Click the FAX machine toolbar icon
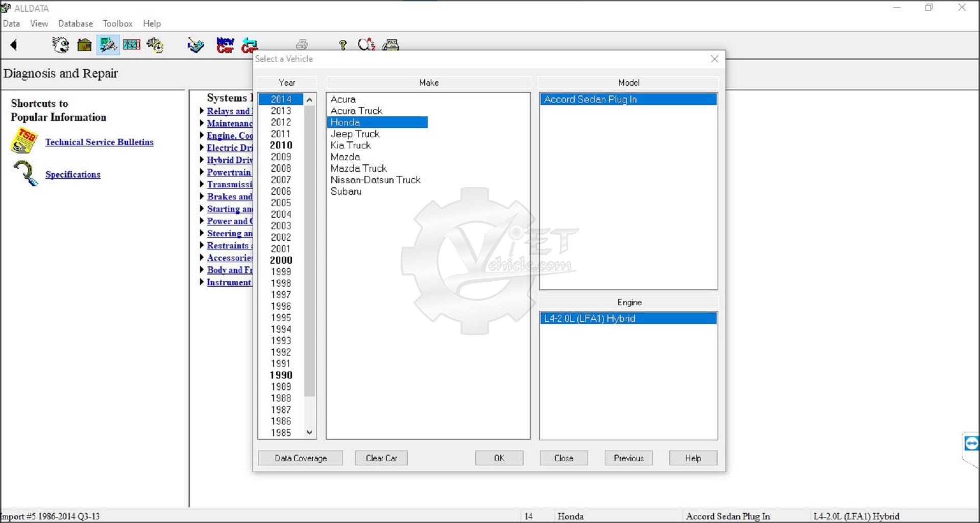980x523 pixels. click(x=390, y=45)
